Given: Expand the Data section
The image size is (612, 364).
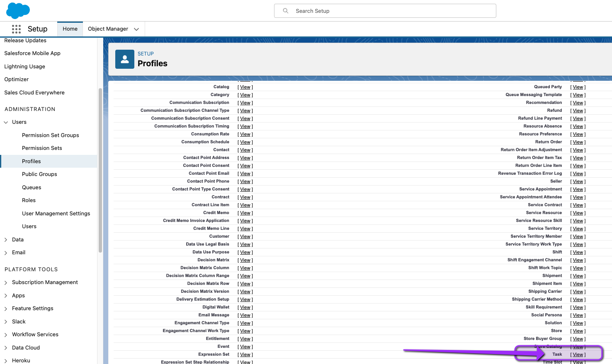Looking at the screenshot, I should click(x=6, y=240).
